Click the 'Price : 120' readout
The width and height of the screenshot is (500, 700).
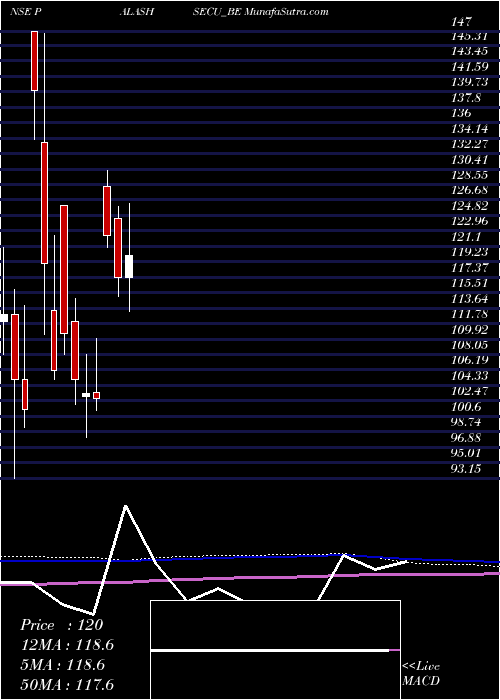point(62,625)
